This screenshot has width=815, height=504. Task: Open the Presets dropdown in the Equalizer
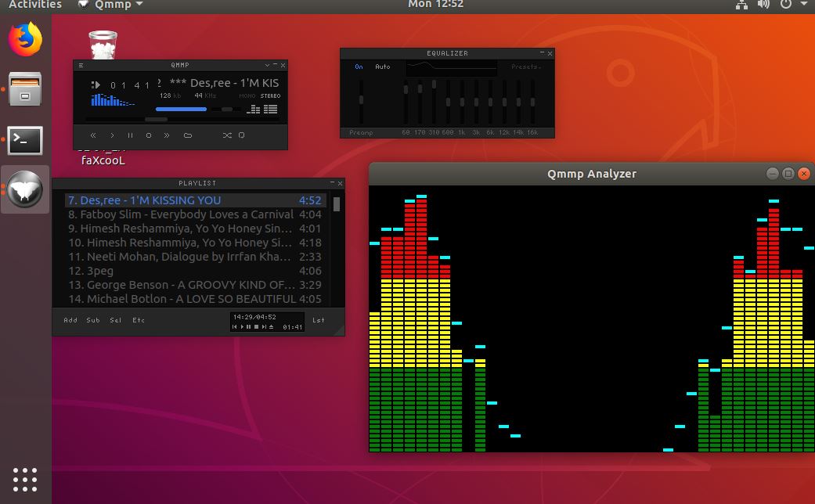tap(526, 67)
